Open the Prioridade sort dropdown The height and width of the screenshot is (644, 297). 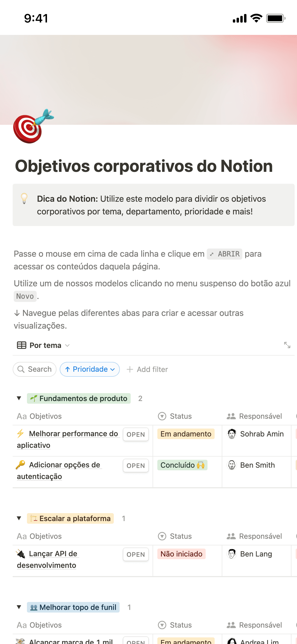tap(90, 369)
